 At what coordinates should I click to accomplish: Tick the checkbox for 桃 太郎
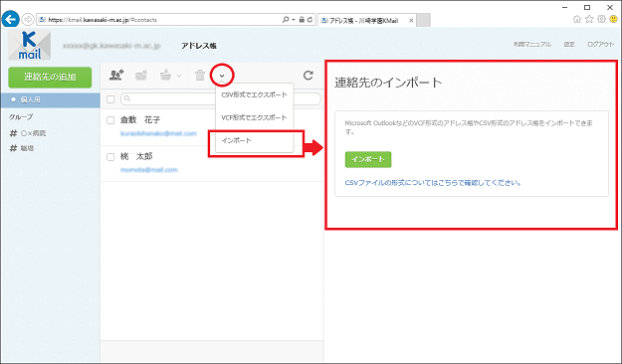(110, 157)
